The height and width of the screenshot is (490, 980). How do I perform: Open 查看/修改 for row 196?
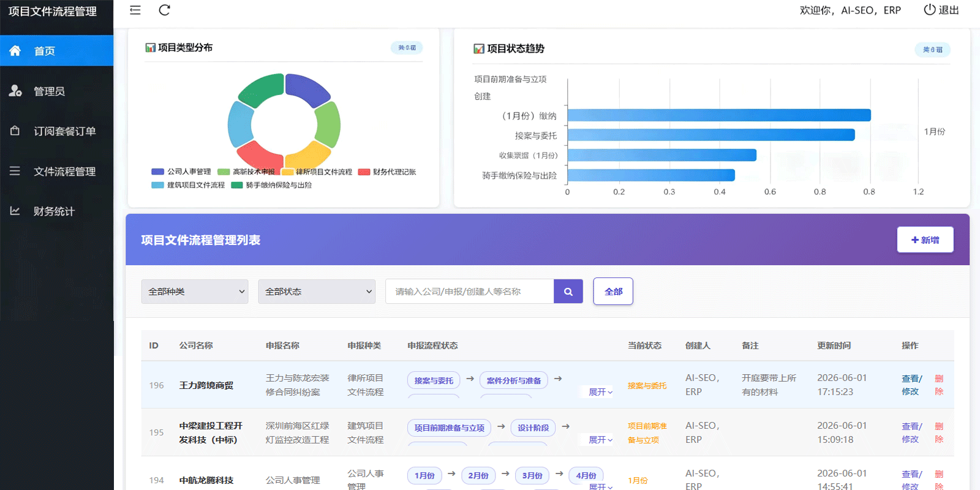click(x=911, y=385)
